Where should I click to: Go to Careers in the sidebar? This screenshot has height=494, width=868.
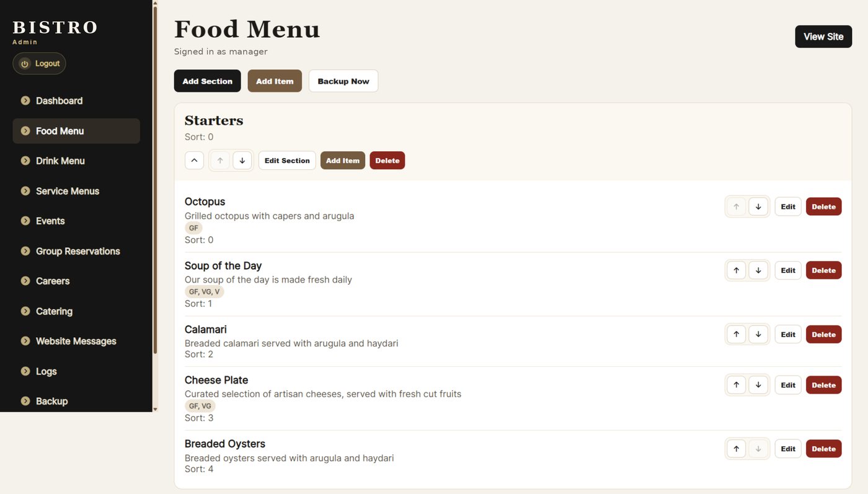coord(76,281)
